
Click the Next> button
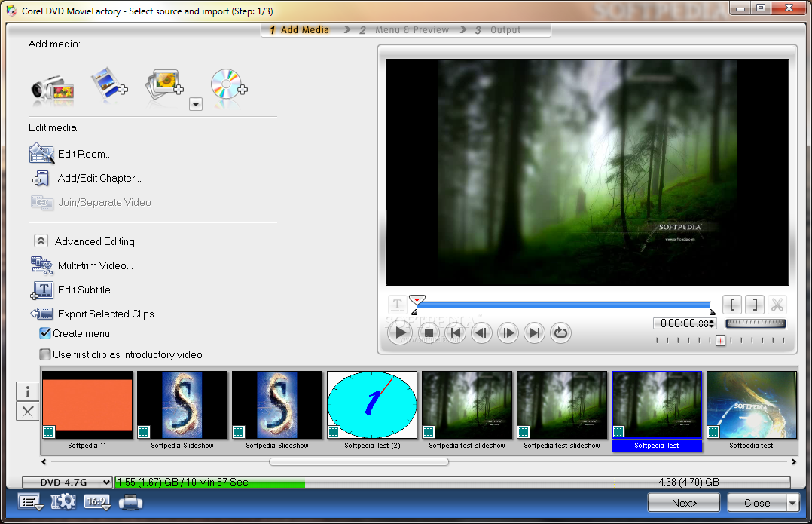point(684,503)
